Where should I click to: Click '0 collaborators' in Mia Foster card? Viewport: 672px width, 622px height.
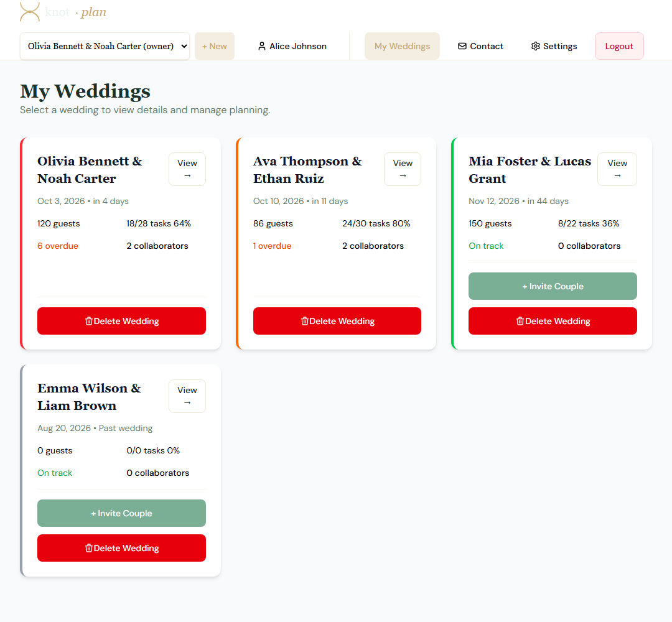589,246
